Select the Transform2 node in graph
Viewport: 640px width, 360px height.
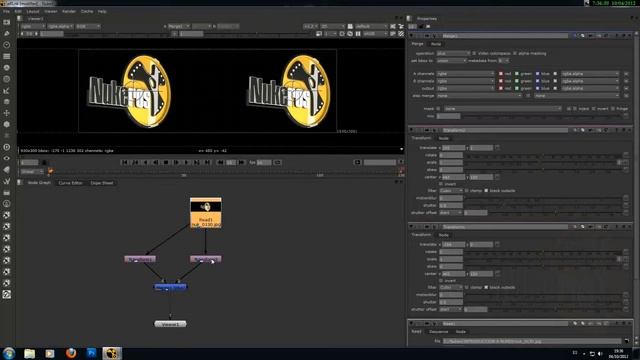206,259
